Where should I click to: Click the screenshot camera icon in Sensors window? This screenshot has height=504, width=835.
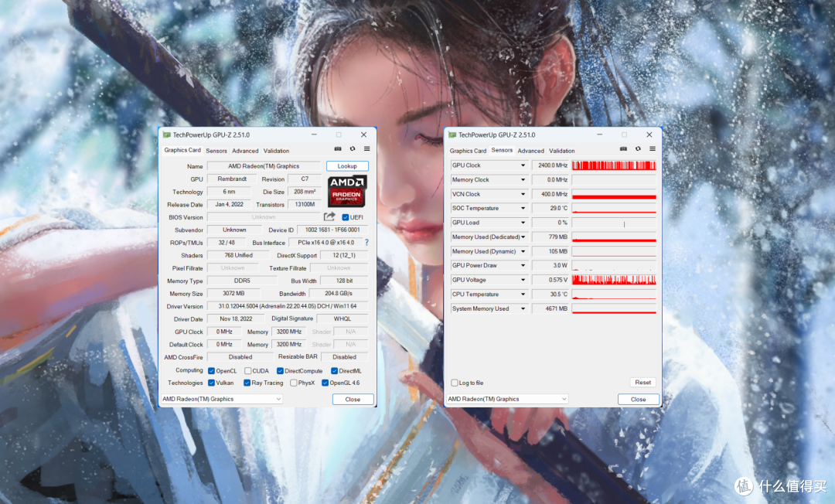pos(624,149)
